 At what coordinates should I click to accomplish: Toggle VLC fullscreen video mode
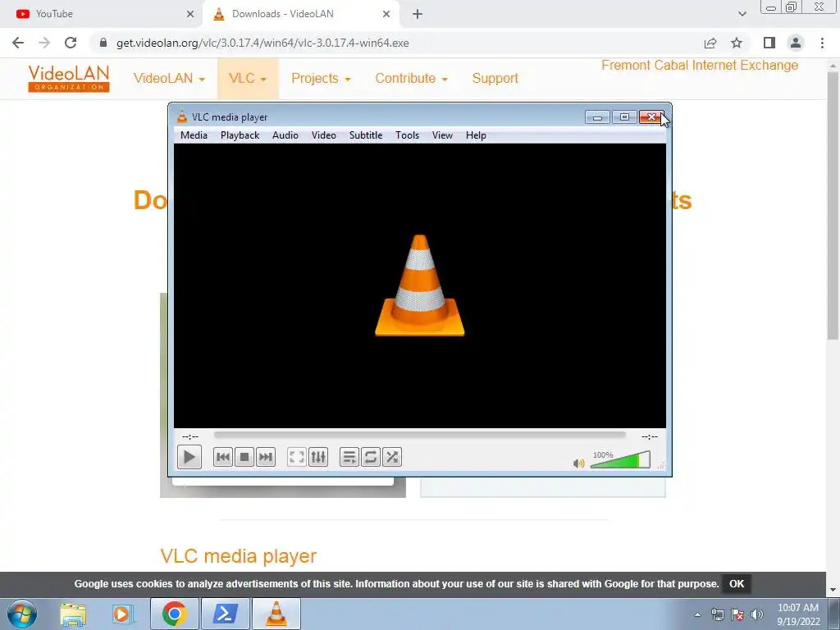tap(297, 457)
